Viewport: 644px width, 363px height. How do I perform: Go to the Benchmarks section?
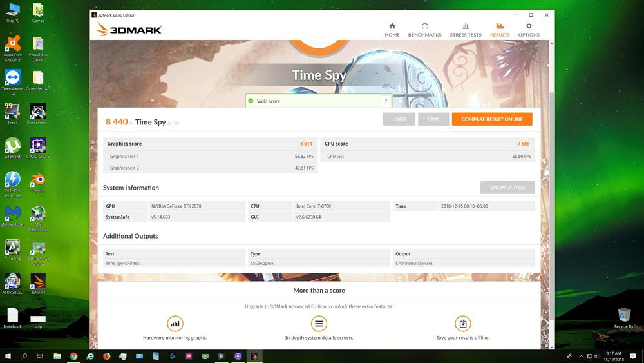(424, 30)
